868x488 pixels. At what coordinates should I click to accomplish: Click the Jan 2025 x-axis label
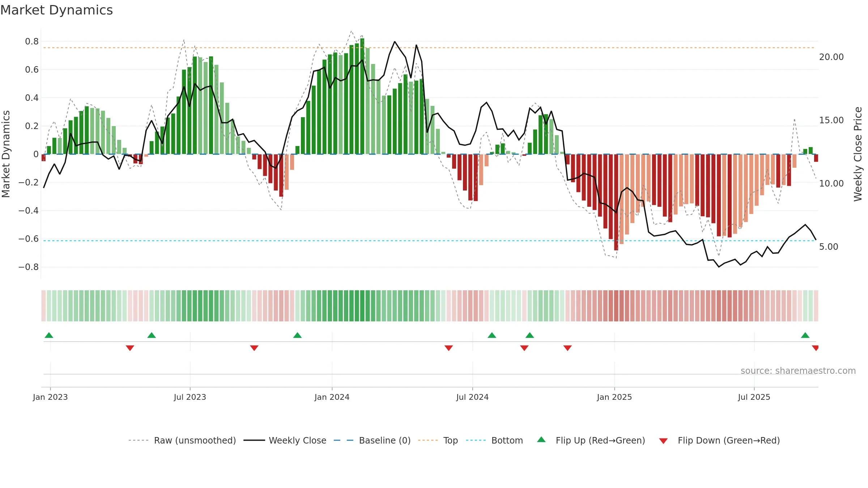tap(614, 397)
